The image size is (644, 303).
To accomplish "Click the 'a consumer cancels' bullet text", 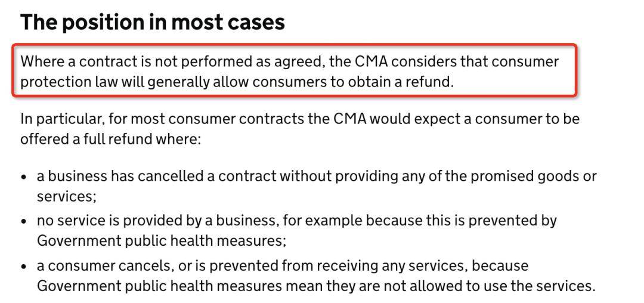I will 104,266.
